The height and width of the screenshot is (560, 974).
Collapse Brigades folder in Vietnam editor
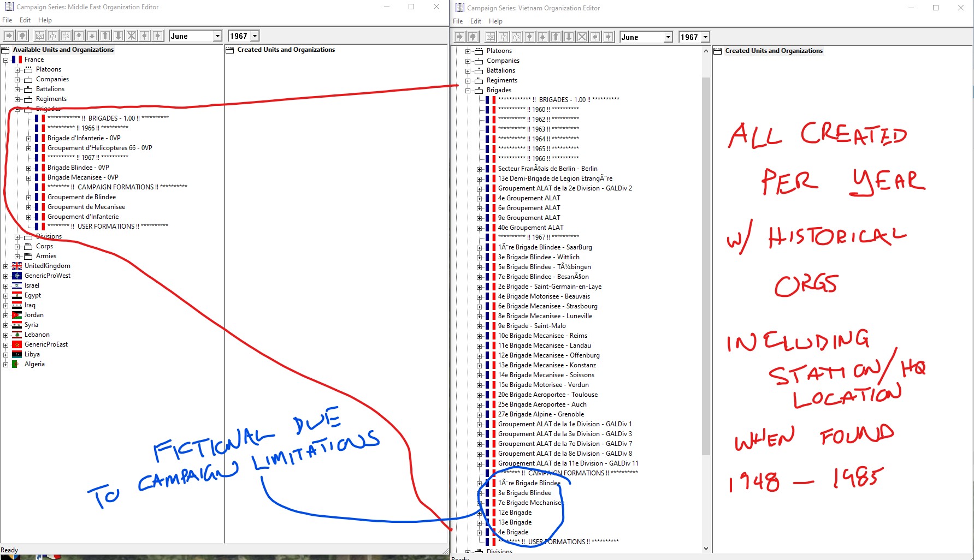[468, 90]
